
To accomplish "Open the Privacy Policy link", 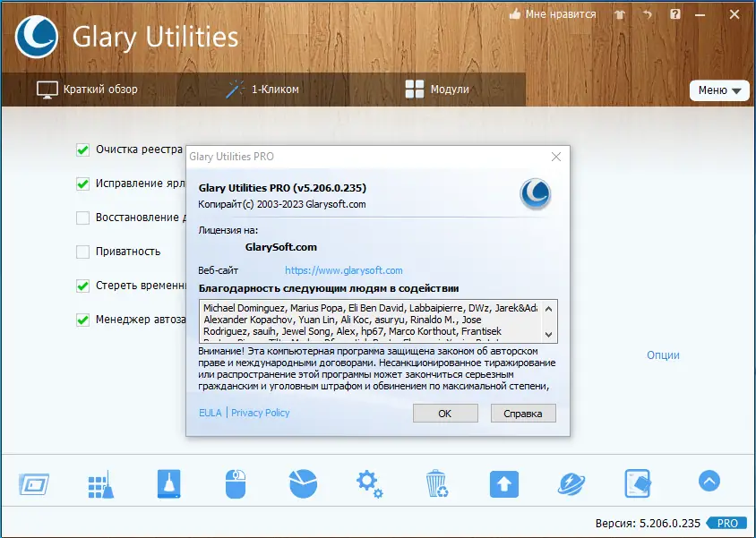I will click(261, 413).
